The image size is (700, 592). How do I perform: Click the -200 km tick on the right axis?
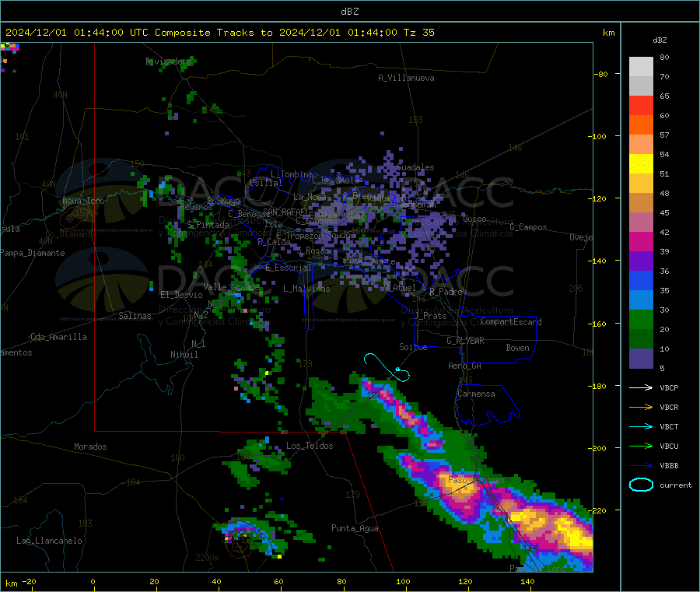597,448
